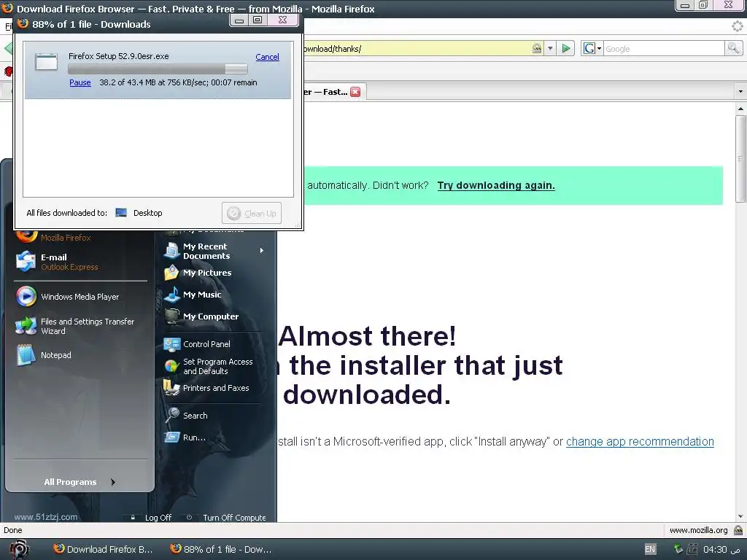Click the scrollbar down arrow

[741, 516]
